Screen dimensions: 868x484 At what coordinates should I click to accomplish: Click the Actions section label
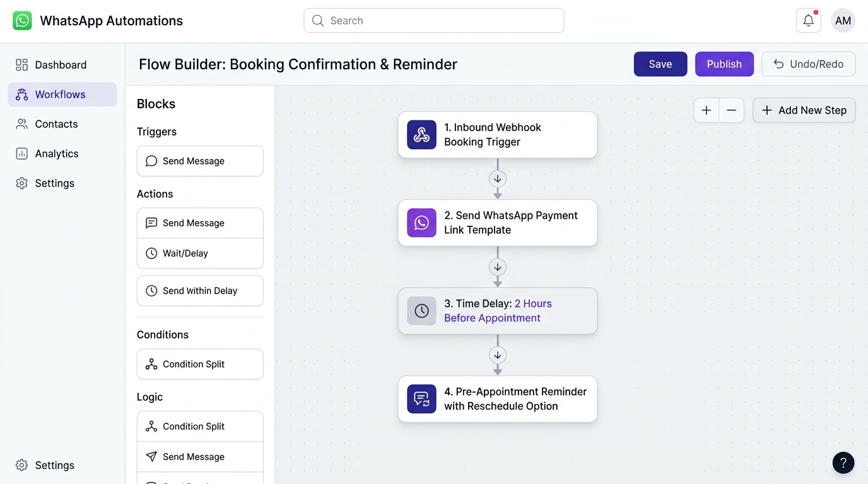coord(155,194)
